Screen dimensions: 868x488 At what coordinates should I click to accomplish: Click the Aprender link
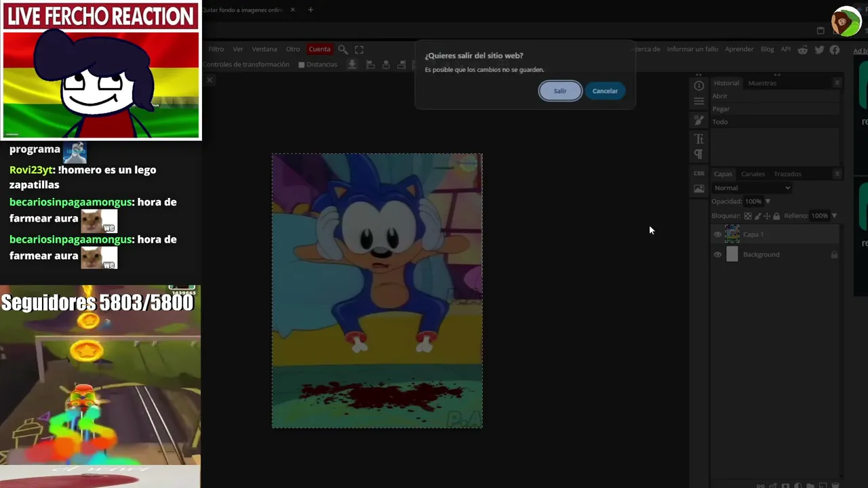point(739,49)
